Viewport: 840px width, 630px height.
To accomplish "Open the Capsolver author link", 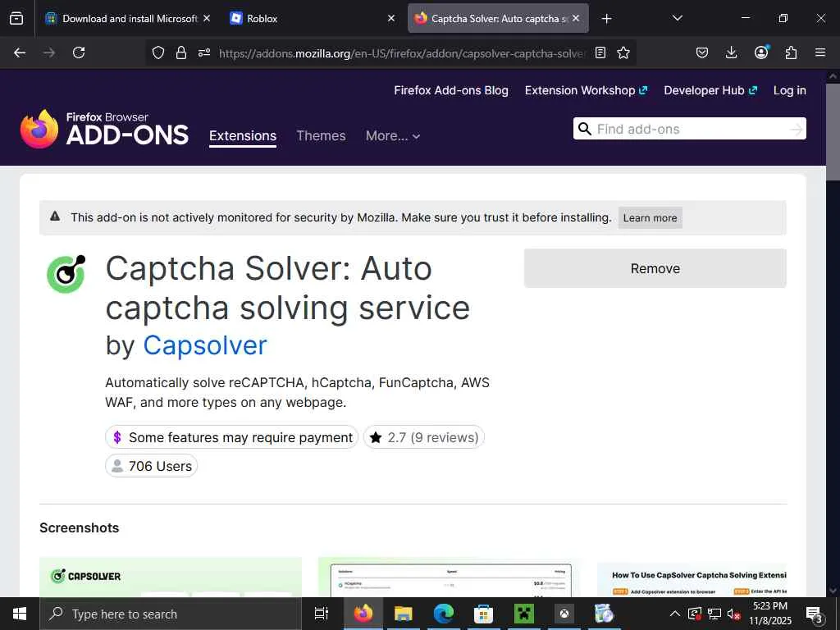I will pos(204,345).
